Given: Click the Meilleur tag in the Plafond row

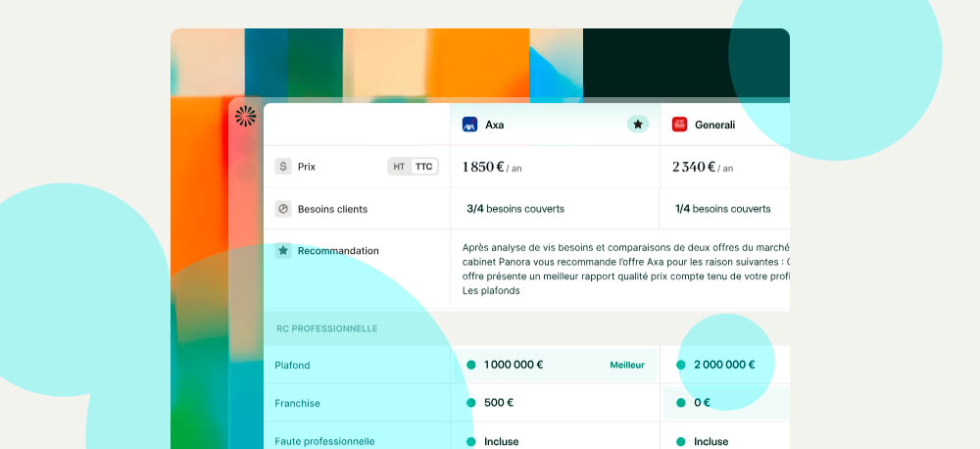Looking at the screenshot, I should [627, 366].
